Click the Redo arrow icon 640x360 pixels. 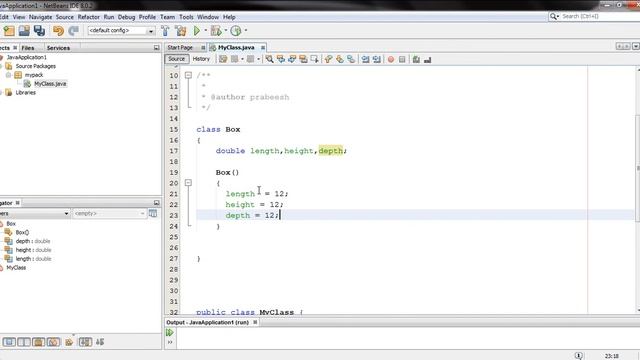73,31
